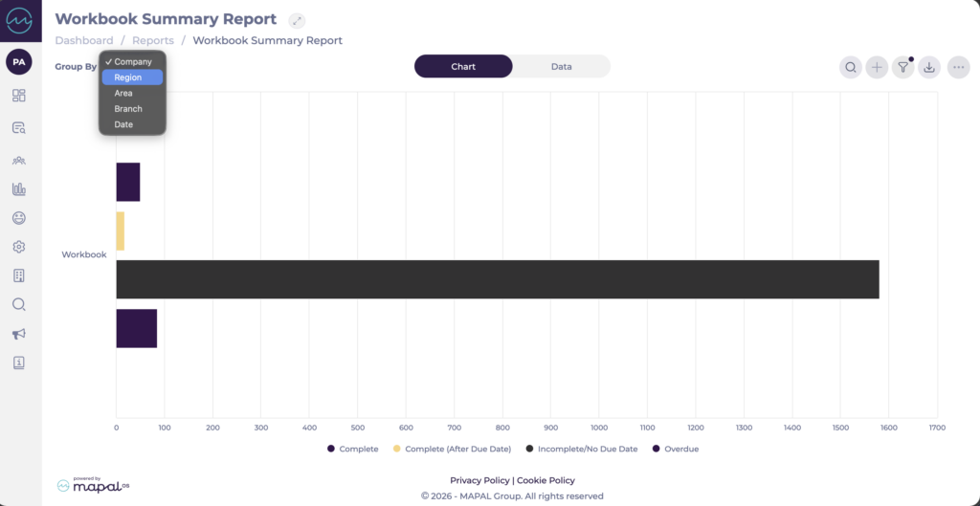The width and height of the screenshot is (980, 506).
Task: Open the settings gear in sidebar
Action: (x=18, y=247)
